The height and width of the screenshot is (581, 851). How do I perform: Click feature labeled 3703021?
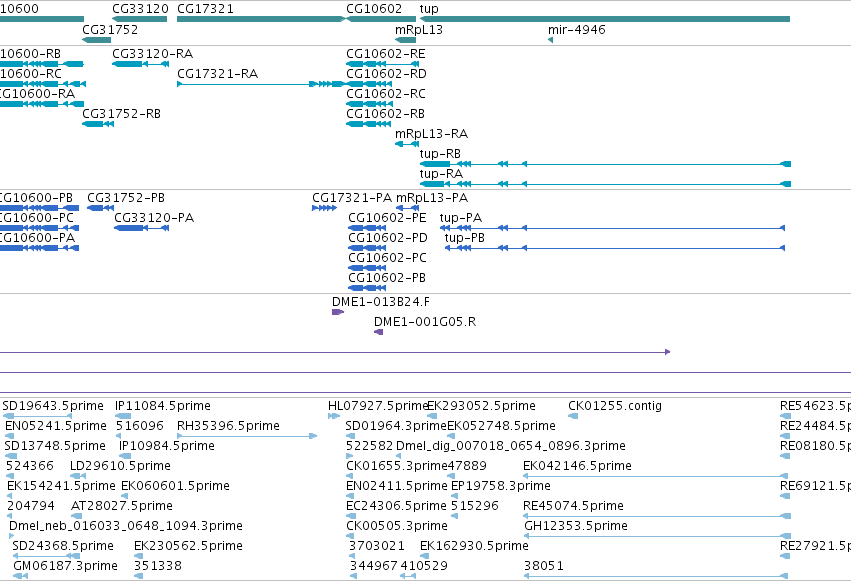coord(377,547)
